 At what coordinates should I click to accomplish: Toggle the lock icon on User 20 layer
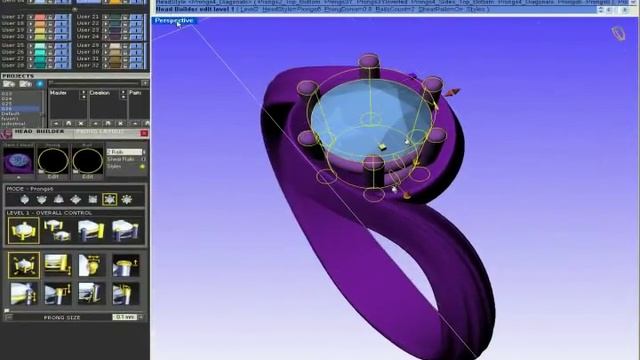tap(50, 37)
